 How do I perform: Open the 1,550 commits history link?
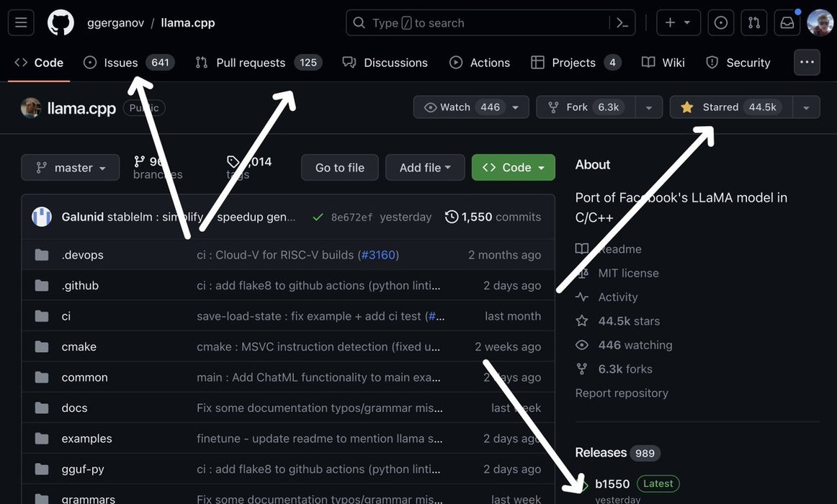click(493, 217)
